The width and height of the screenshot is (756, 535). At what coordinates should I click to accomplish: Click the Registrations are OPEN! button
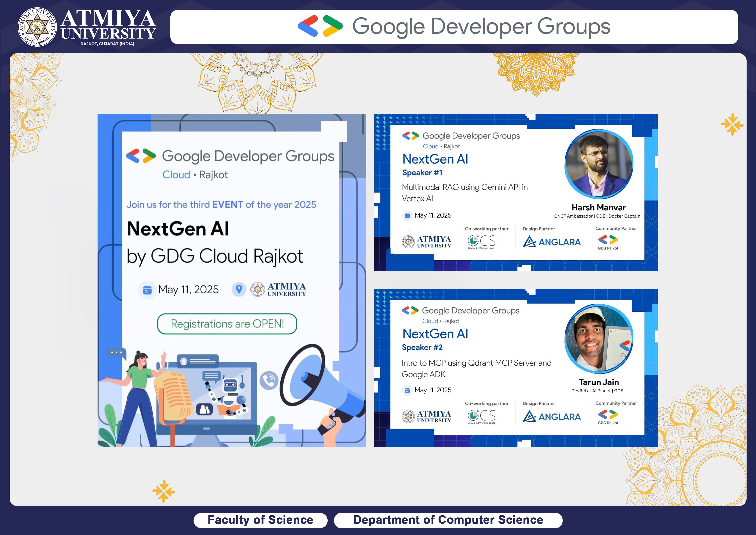pyautogui.click(x=227, y=324)
